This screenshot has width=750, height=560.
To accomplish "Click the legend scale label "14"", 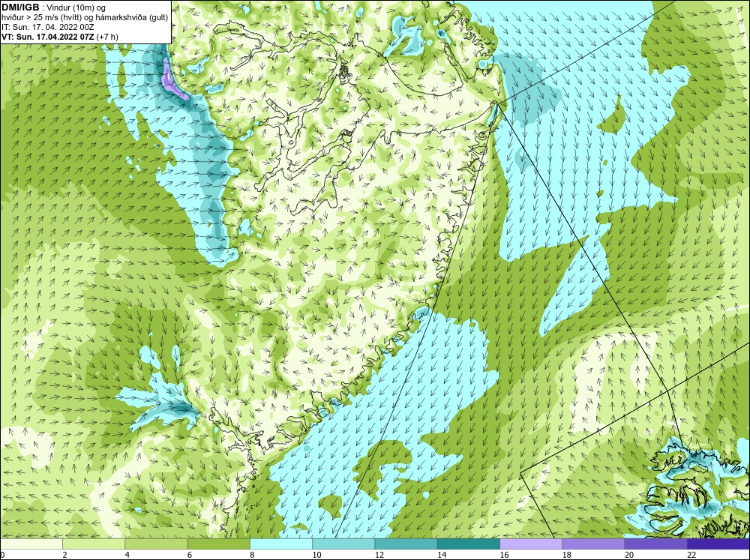I will pos(442,555).
